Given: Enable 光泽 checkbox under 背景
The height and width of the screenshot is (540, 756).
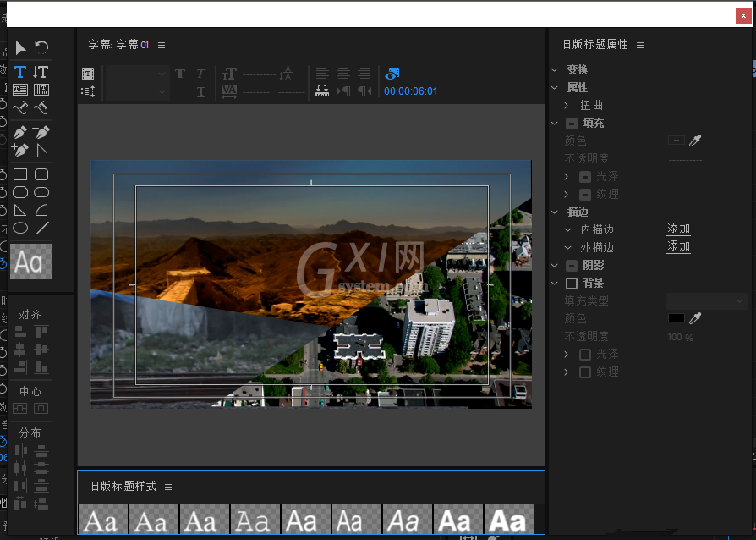Looking at the screenshot, I should click(x=585, y=355).
